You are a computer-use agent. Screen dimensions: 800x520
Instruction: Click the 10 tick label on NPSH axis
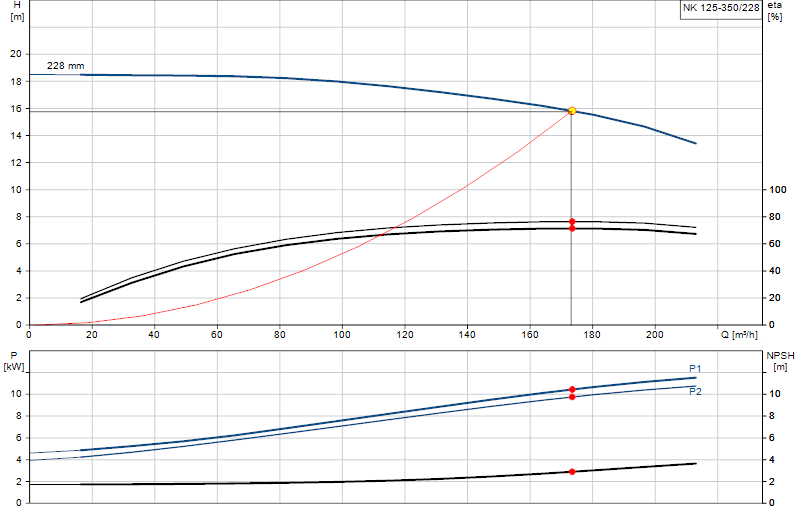click(x=774, y=393)
